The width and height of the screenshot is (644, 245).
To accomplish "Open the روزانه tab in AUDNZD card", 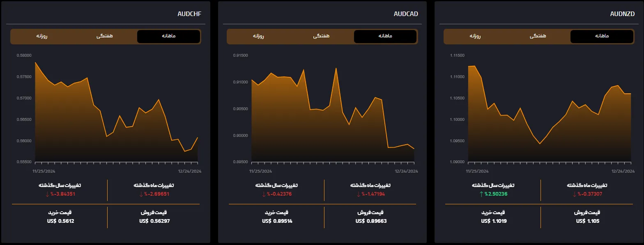I will 475,36.
